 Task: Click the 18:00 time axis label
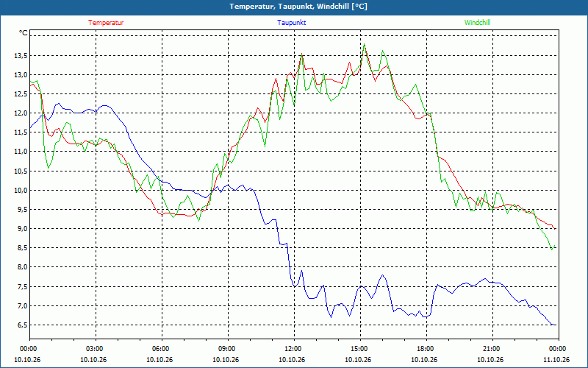(426, 348)
